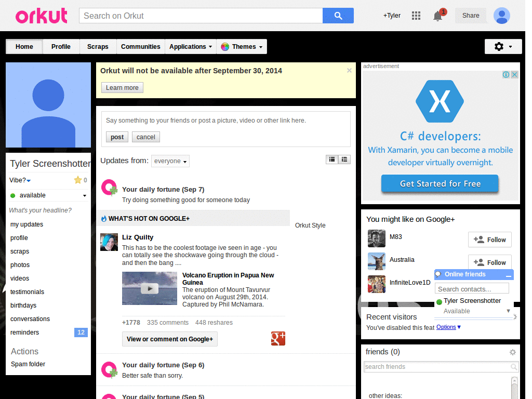
Task: Open the Home tab
Action: tap(24, 46)
